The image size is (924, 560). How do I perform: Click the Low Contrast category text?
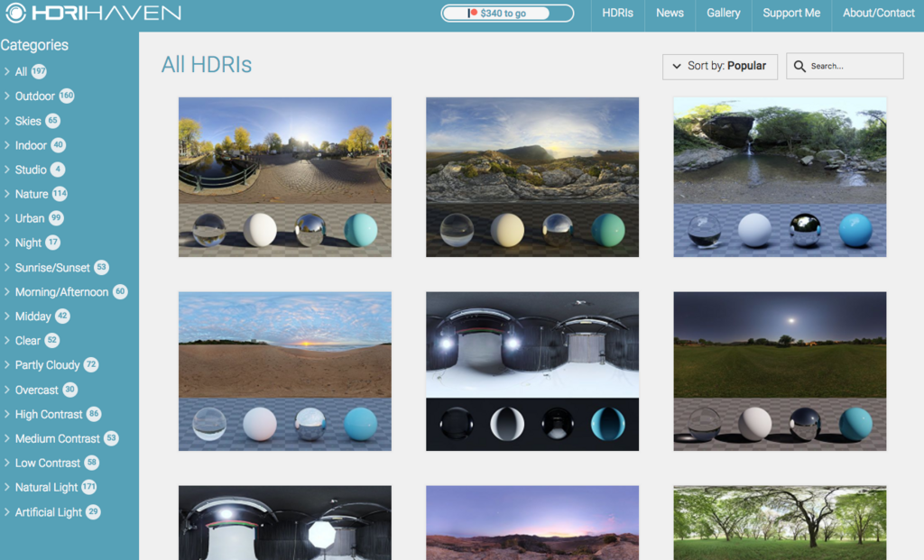[47, 463]
